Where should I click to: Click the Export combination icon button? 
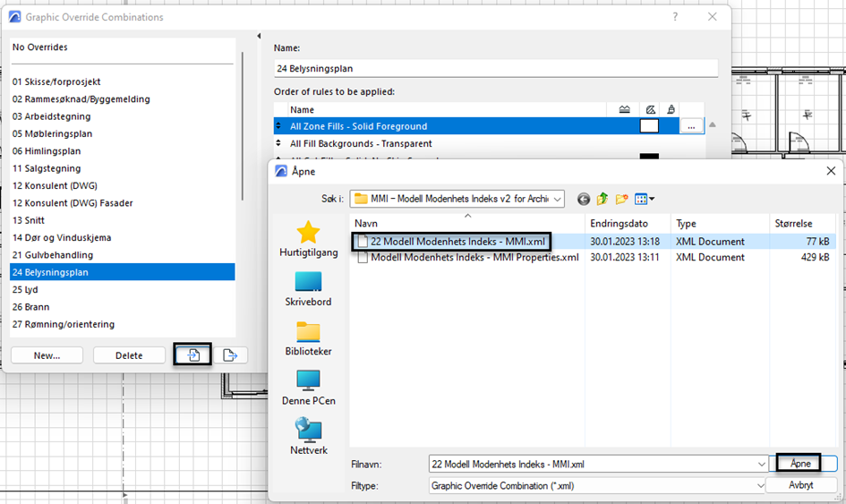(x=230, y=355)
